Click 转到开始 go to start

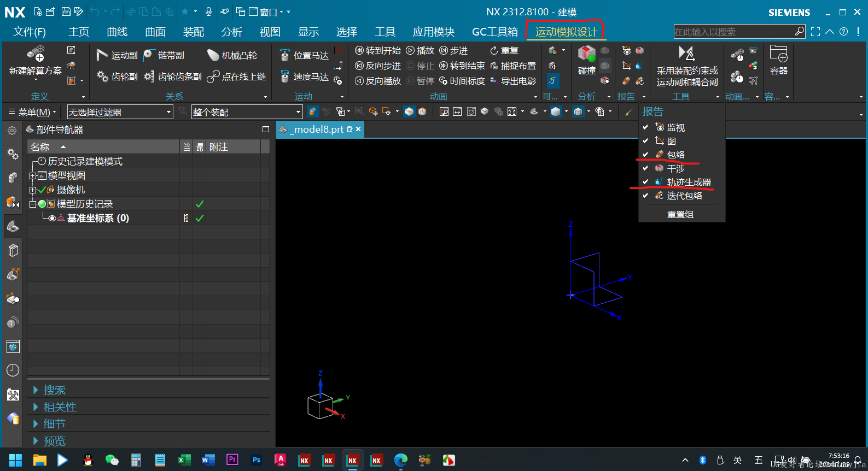click(378, 50)
